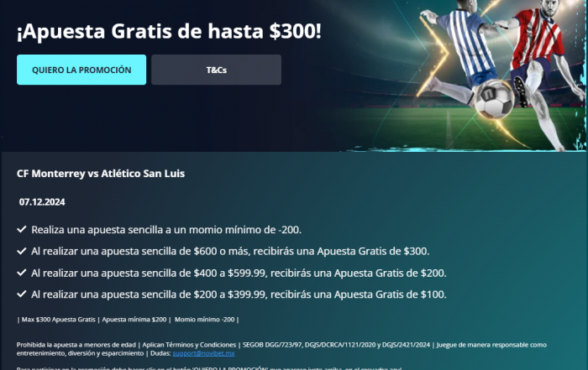Click the soccer ball with Novibet logo

click(494, 99)
